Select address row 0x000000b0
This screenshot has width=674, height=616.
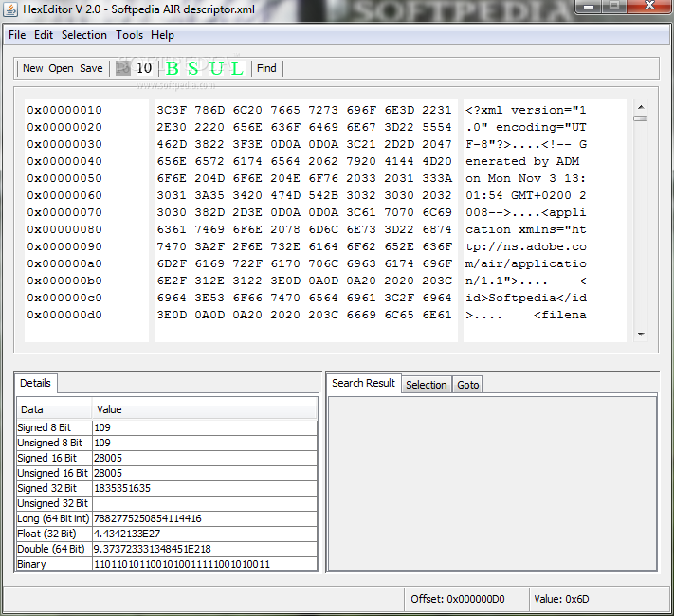(x=64, y=281)
